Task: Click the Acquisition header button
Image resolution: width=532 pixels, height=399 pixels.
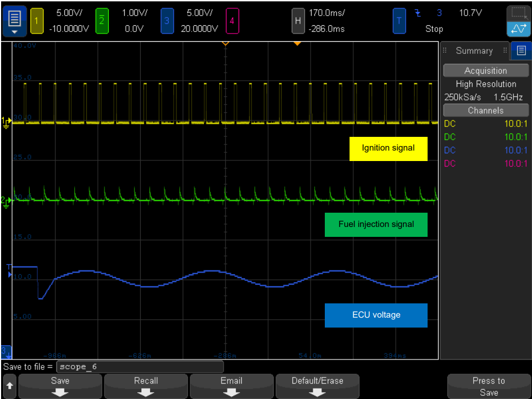Action: [x=486, y=70]
